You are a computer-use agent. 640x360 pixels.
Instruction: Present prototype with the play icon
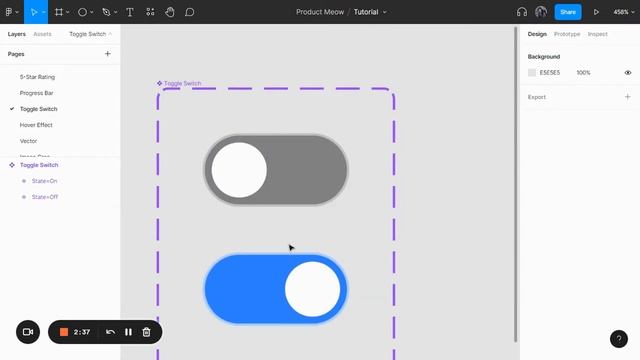[596, 12]
